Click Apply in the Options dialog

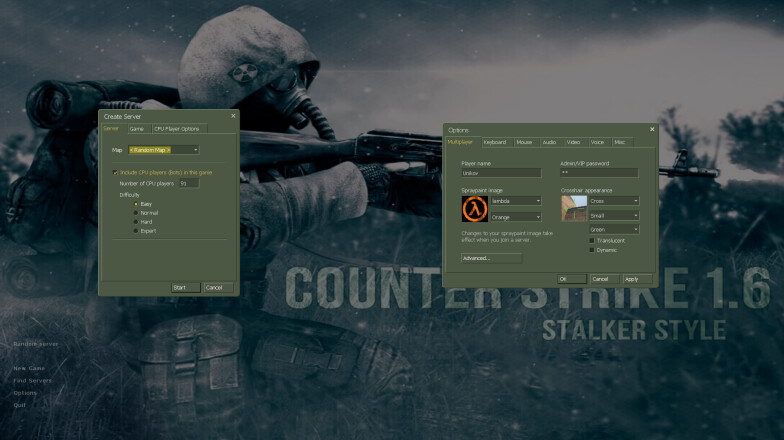tap(637, 279)
